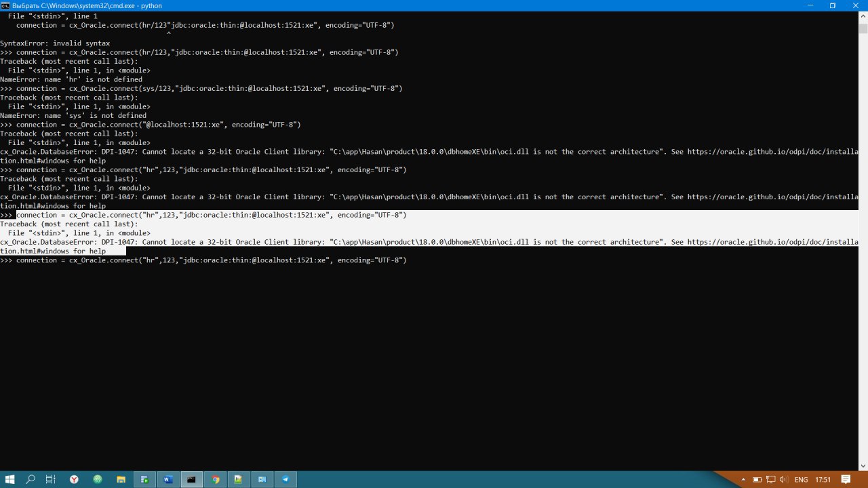868x488 pixels.
Task: Open volume control in tray
Action: (784, 479)
